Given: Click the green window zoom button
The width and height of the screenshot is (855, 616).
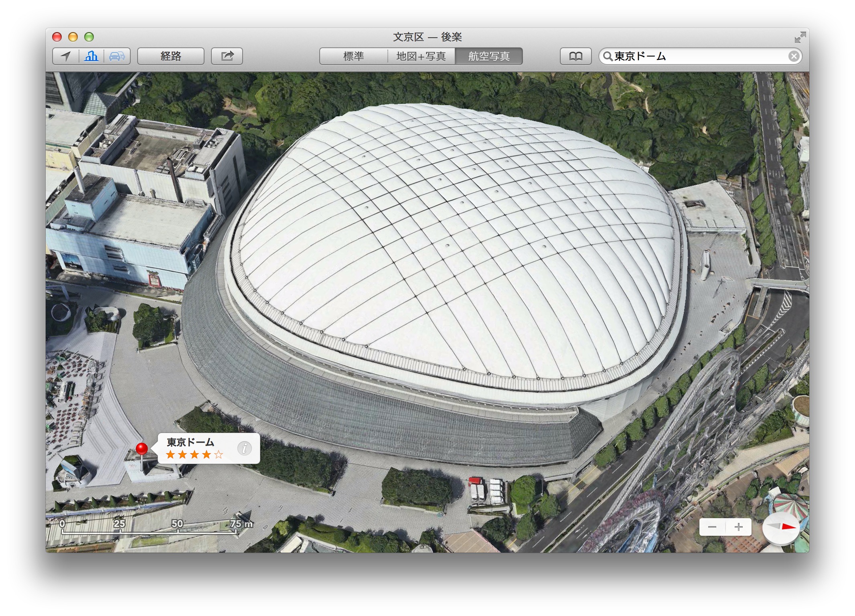Looking at the screenshot, I should point(89,37).
